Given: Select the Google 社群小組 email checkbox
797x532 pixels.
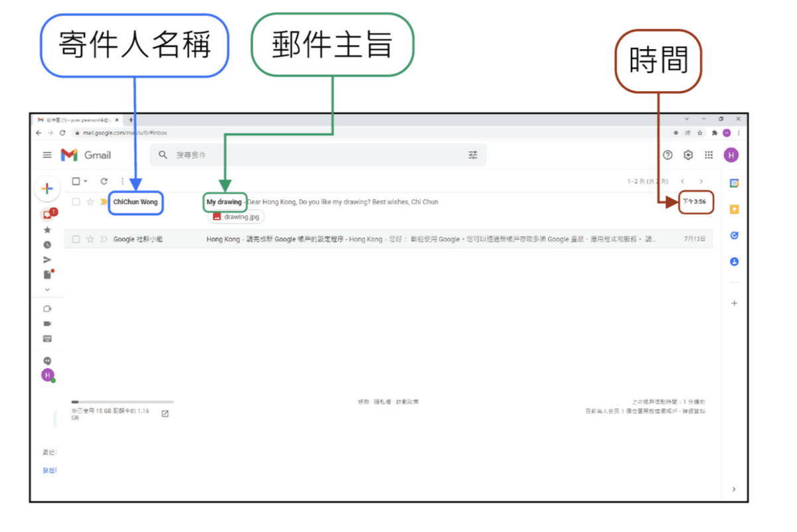Looking at the screenshot, I should pos(76,239).
